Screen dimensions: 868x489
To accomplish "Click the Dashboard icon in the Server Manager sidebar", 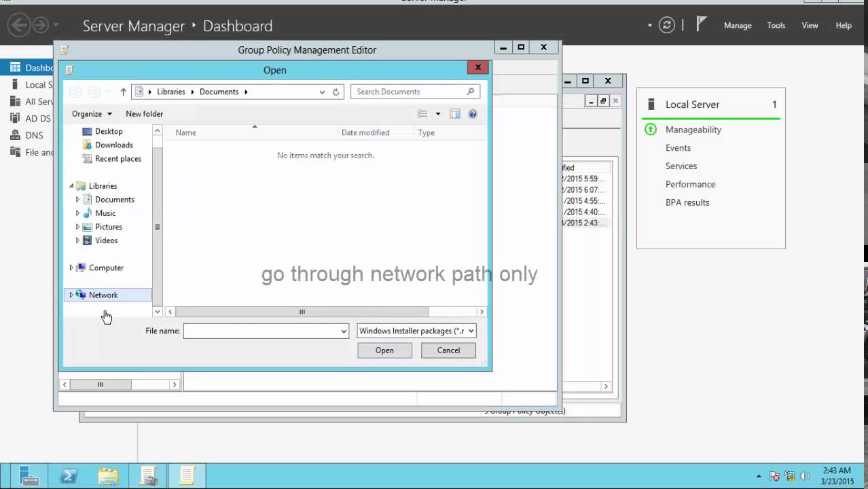I will [14, 67].
